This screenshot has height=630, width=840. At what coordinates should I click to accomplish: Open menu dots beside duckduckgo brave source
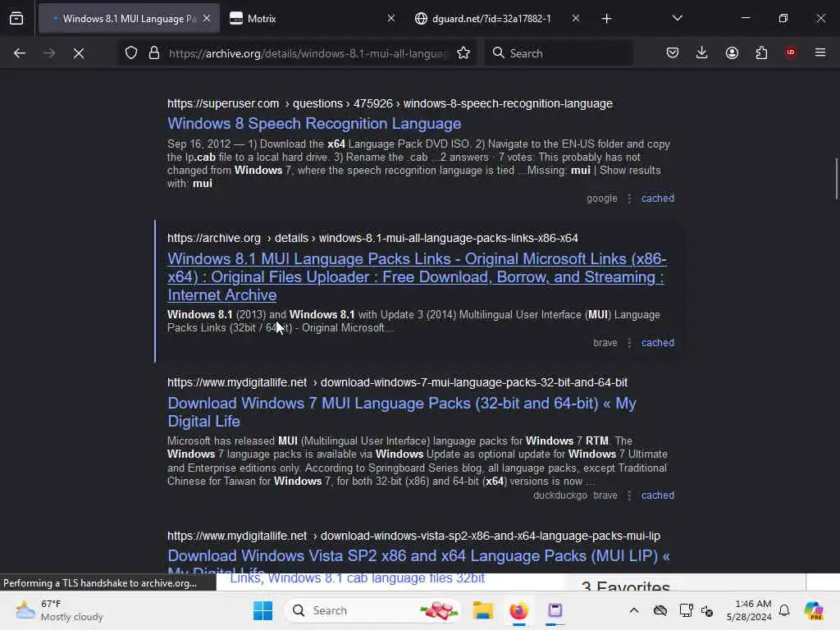coord(629,495)
